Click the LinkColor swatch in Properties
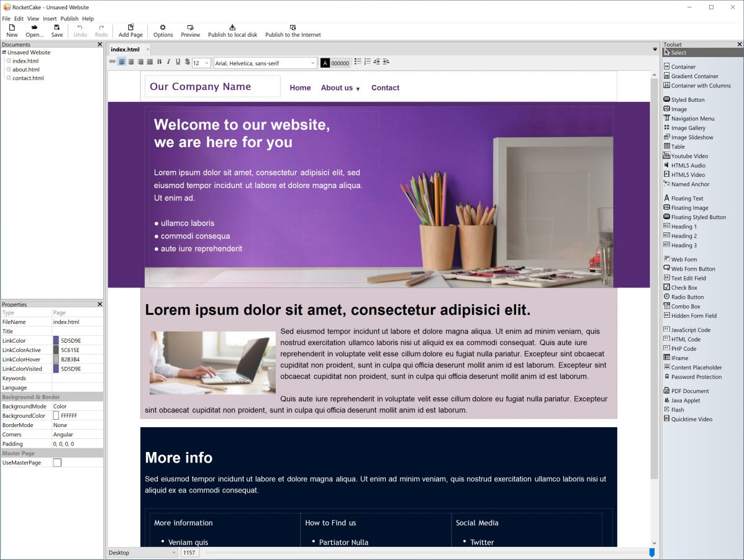Screen dimensions: 744x560 (x=56, y=341)
